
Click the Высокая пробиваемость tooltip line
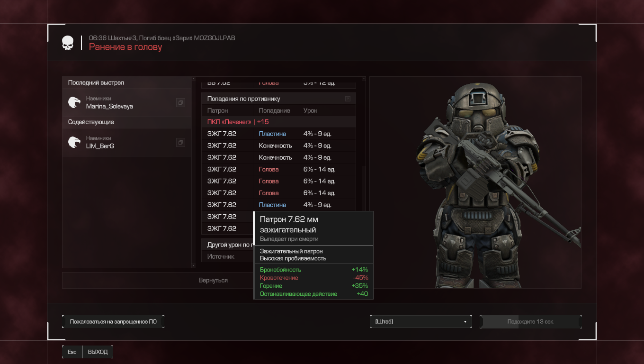293,258
